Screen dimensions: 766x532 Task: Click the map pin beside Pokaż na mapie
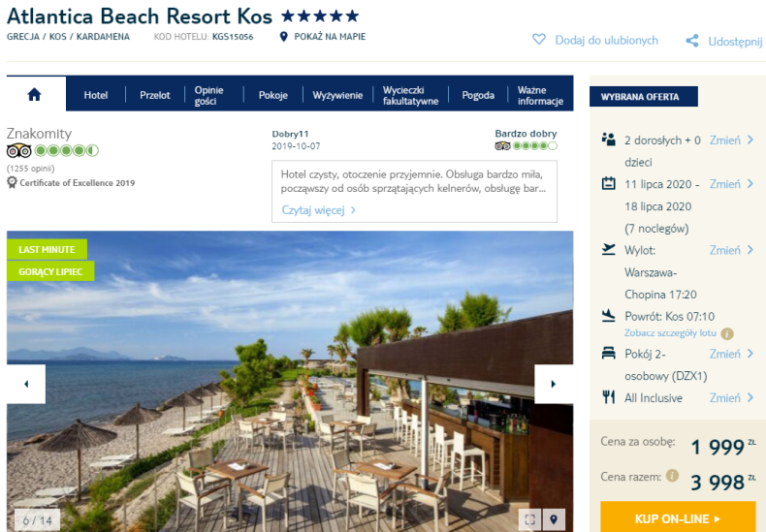[283, 37]
